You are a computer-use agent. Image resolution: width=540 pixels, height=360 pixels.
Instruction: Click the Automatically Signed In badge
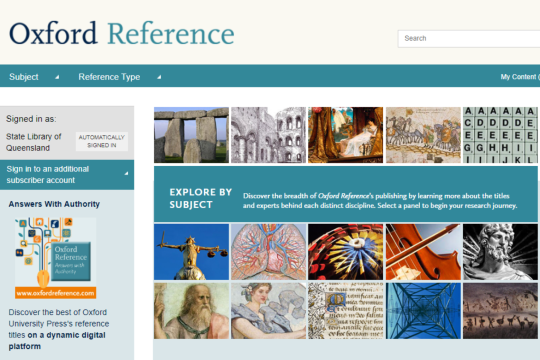coord(102,141)
